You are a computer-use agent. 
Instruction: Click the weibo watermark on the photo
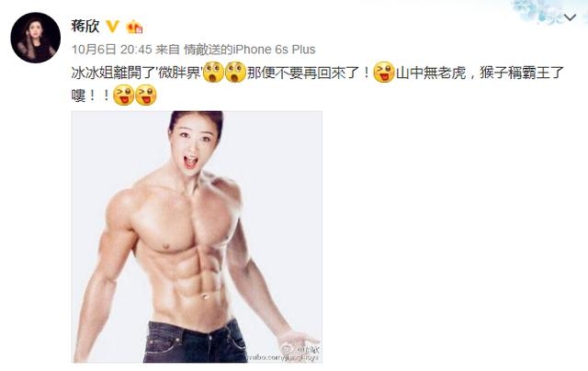[x=285, y=354]
